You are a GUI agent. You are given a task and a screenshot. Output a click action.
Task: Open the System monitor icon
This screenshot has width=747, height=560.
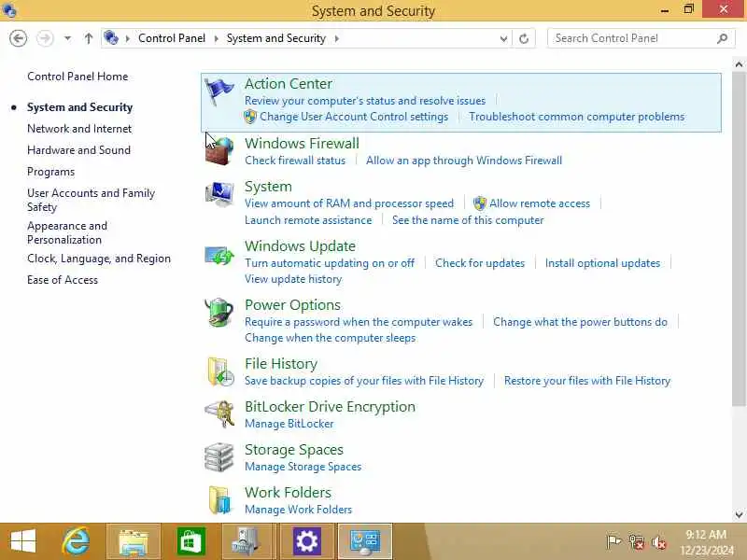[219, 193]
